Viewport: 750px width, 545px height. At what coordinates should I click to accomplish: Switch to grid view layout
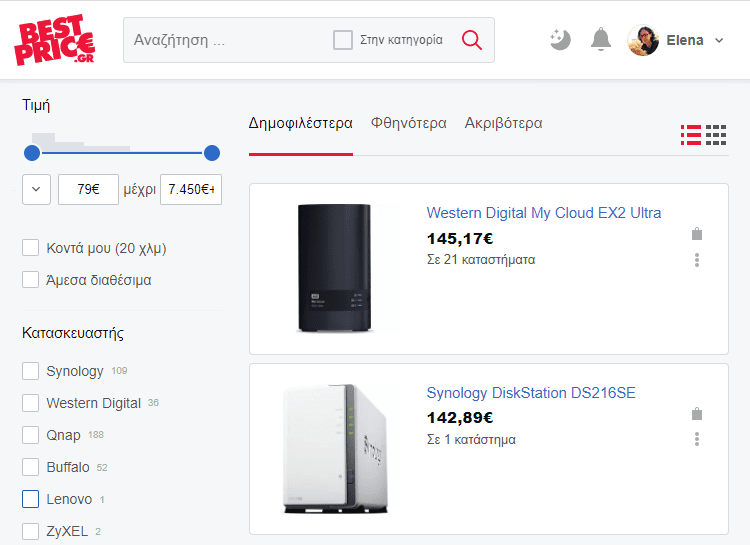click(x=716, y=135)
